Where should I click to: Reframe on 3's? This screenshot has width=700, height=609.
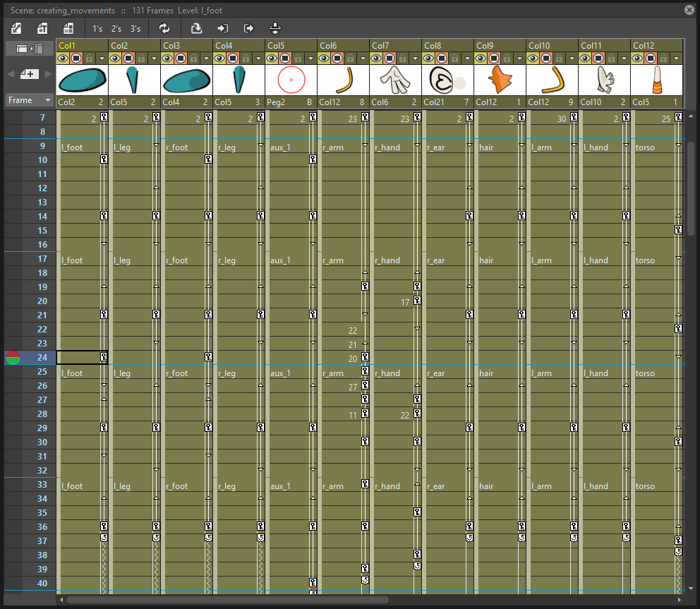point(135,29)
